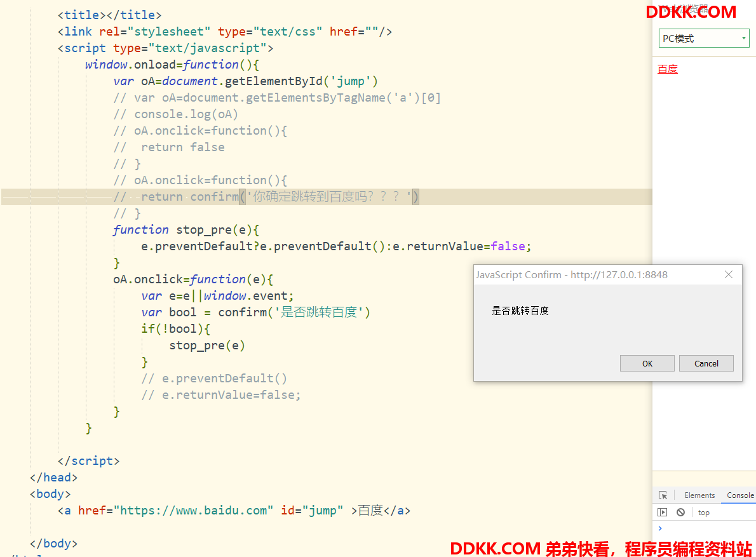Click the 'oA.onclick=function(e){' line
756x557 pixels.
[193, 279]
